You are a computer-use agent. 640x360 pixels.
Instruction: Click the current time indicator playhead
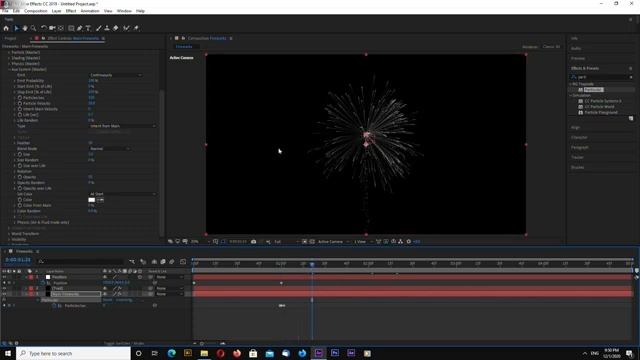(312, 264)
